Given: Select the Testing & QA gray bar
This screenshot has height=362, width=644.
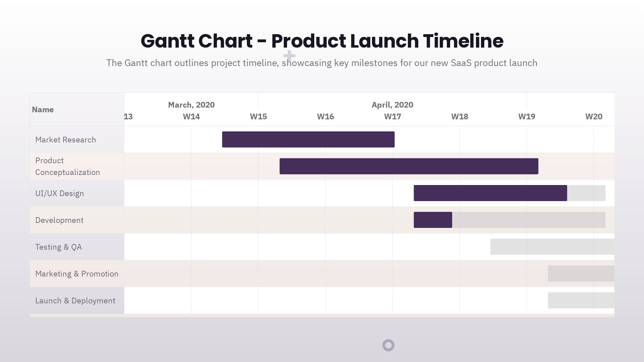Looking at the screenshot, I should point(552,247).
